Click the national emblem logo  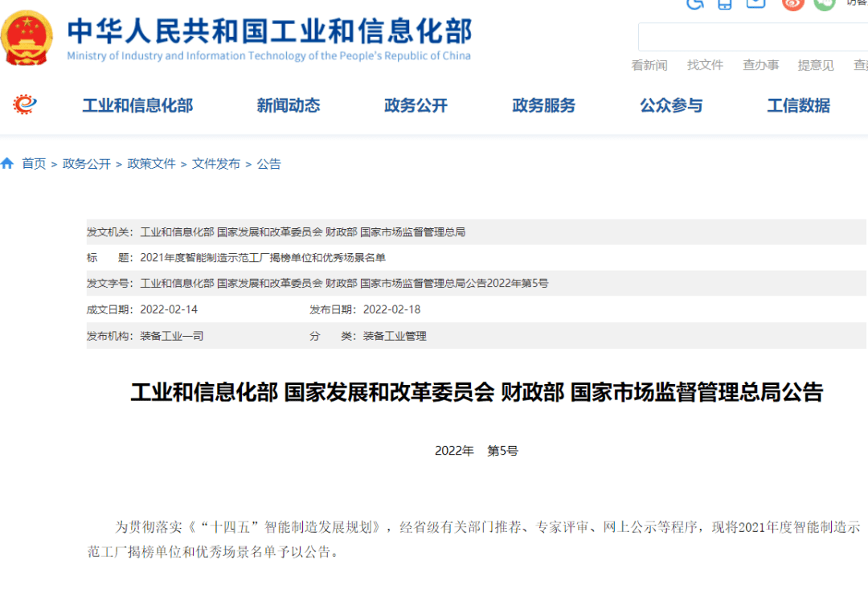[x=27, y=38]
